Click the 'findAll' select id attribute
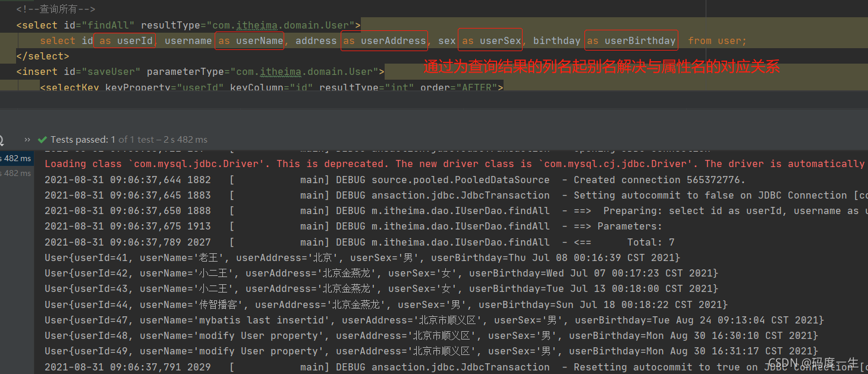Image resolution: width=868 pixels, height=374 pixels. pyautogui.click(x=100, y=25)
